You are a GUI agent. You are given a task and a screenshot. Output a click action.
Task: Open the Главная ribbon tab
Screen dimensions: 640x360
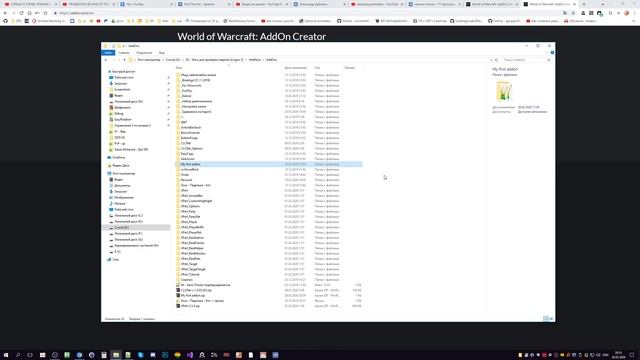[x=124, y=53]
